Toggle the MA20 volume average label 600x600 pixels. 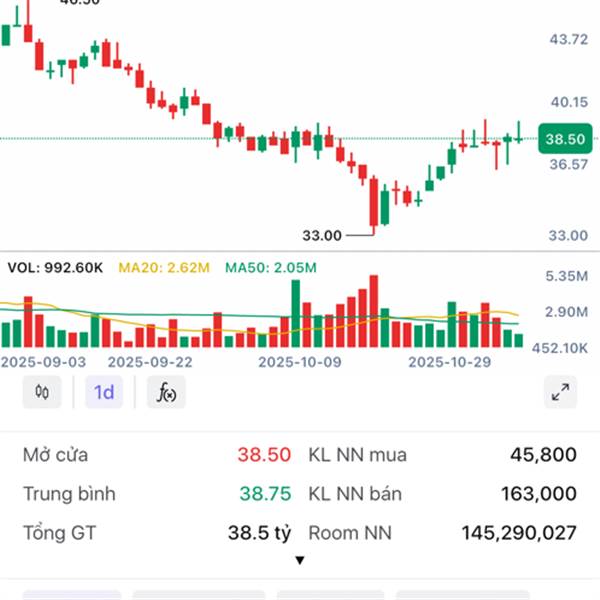click(164, 267)
